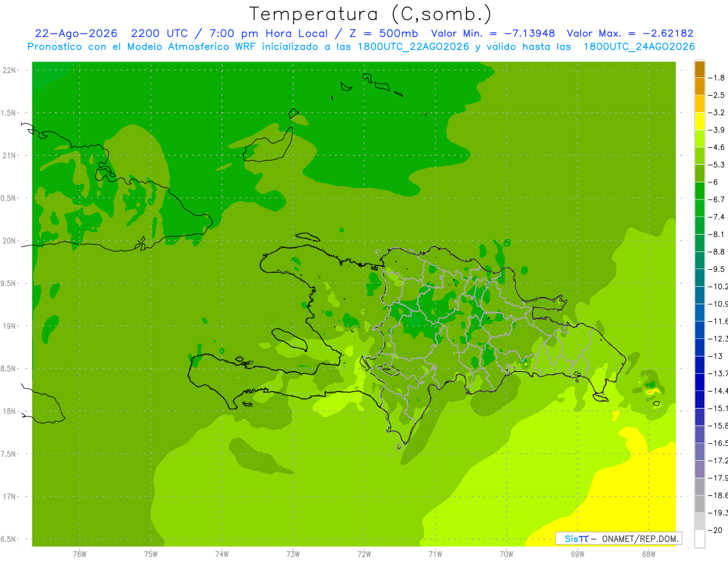Click the title 'Temperatura (C,somb.)'

(x=371, y=14)
